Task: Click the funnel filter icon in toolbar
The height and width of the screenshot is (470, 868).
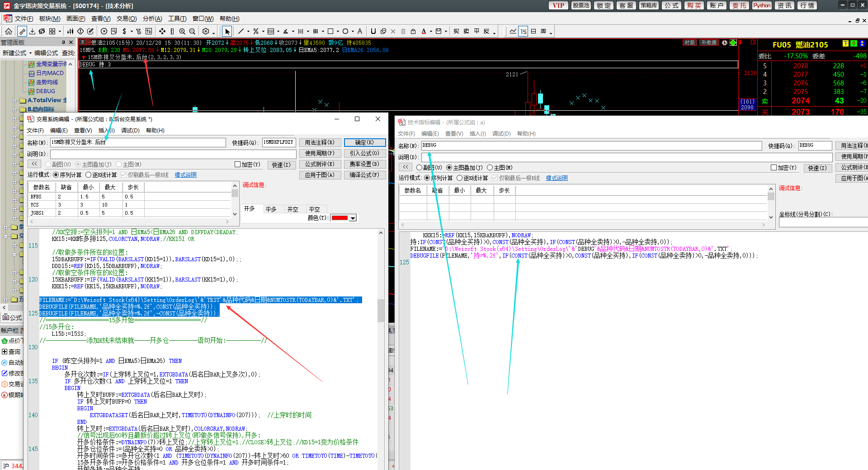Action: click(138, 31)
